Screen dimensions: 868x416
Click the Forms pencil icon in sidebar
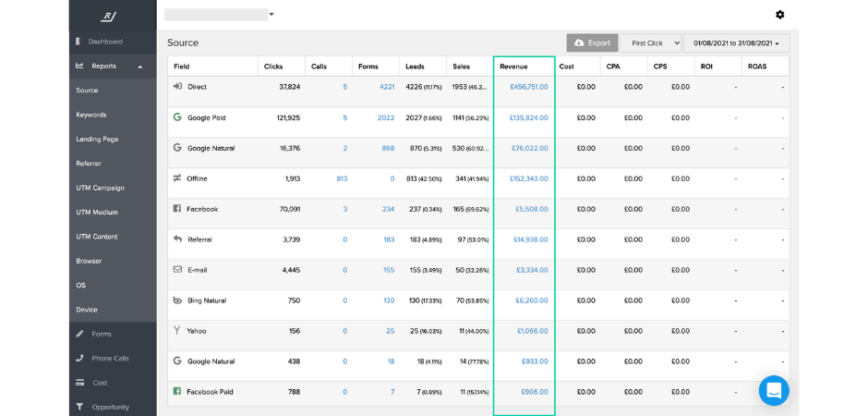tap(79, 334)
